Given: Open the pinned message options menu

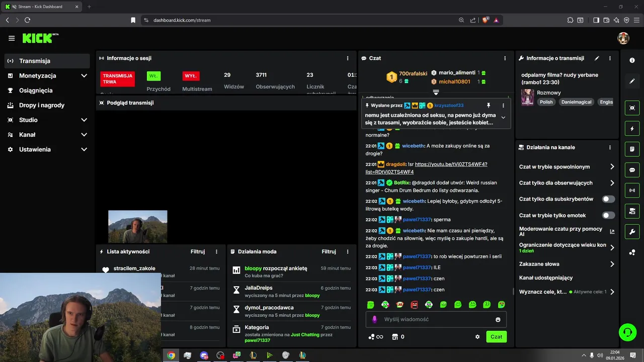Looking at the screenshot, I should pos(503,106).
